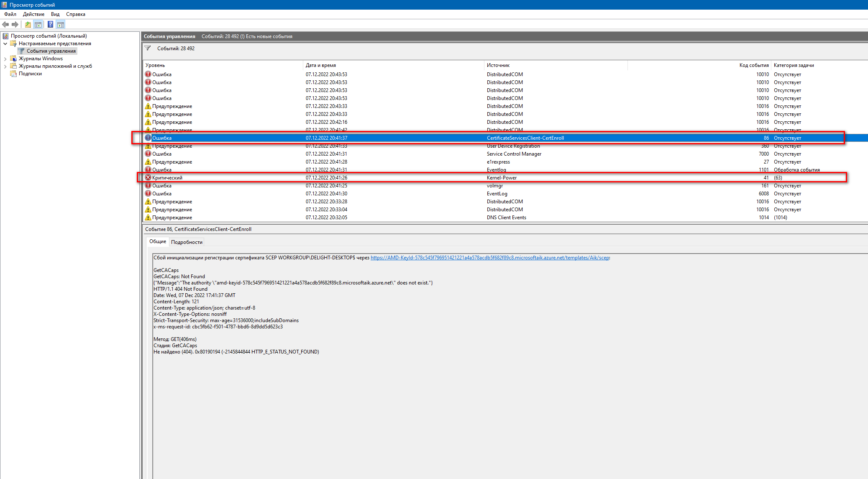This screenshot has width=868, height=479.
Task: Sort by the "Категория задачи" column header
Action: [x=819, y=65]
